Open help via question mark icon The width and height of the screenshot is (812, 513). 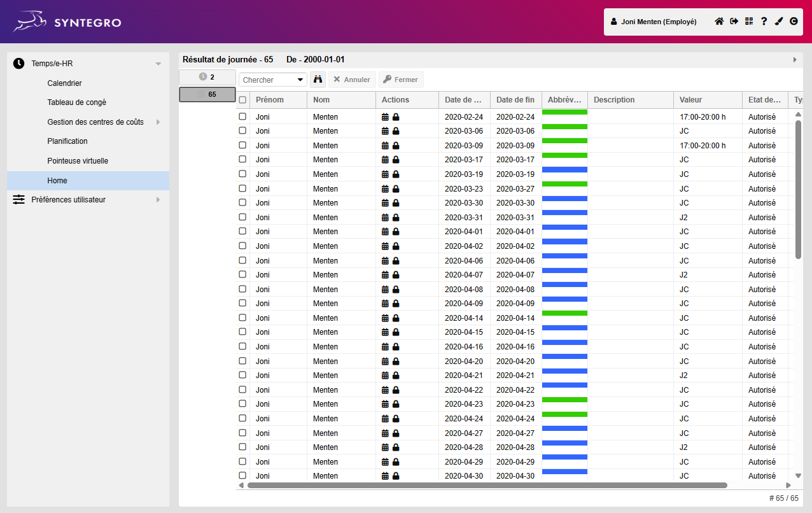[764, 22]
